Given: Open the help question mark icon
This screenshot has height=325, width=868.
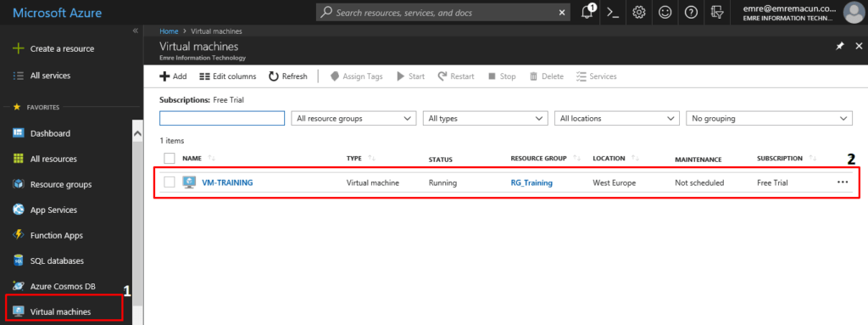Looking at the screenshot, I should [x=691, y=12].
